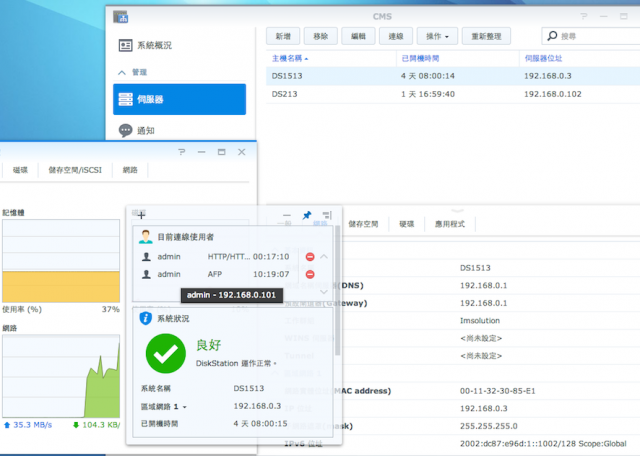The width and height of the screenshot is (640, 456).
Task: Sort by 伺服器位址 column header
Action: [543, 58]
